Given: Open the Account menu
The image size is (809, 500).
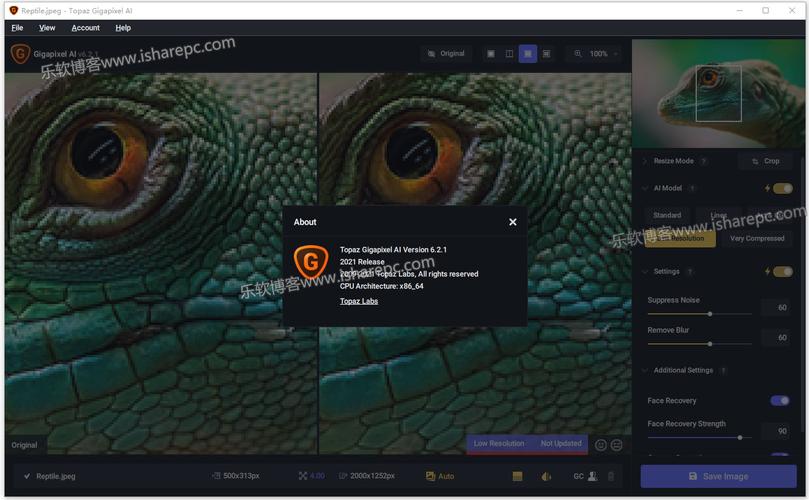Looking at the screenshot, I should [85, 28].
